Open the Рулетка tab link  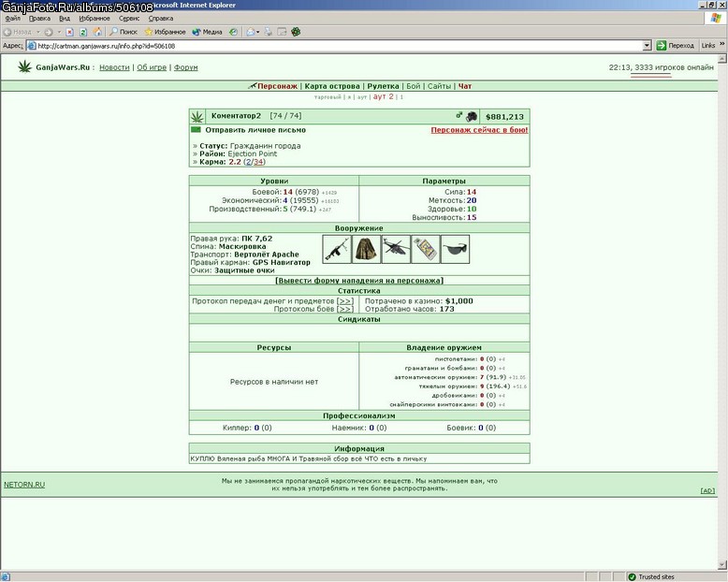383,86
